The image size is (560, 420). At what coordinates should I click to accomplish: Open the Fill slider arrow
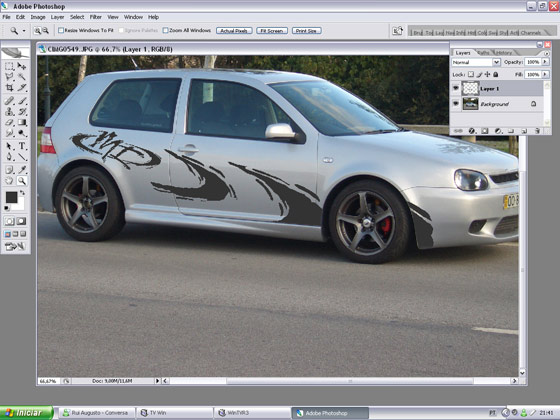pyautogui.click(x=545, y=74)
